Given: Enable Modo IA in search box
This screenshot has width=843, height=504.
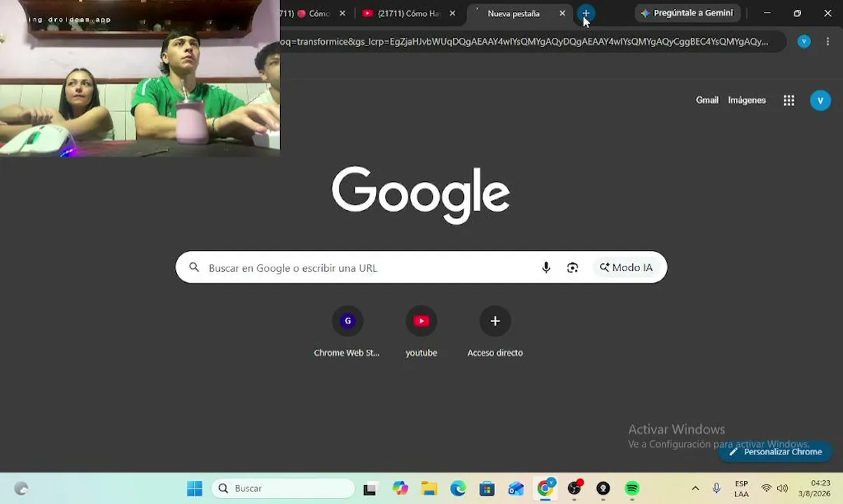Looking at the screenshot, I should coord(626,267).
